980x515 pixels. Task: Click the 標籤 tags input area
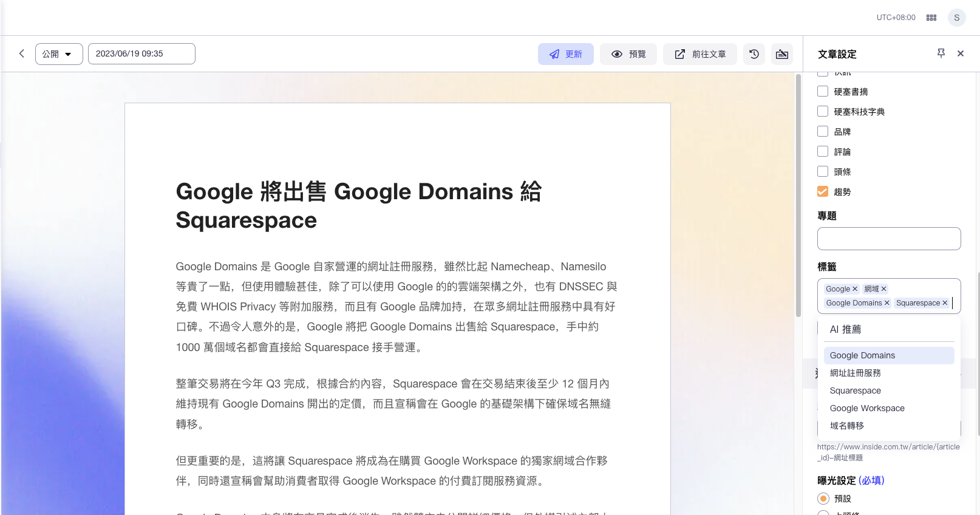click(x=889, y=296)
